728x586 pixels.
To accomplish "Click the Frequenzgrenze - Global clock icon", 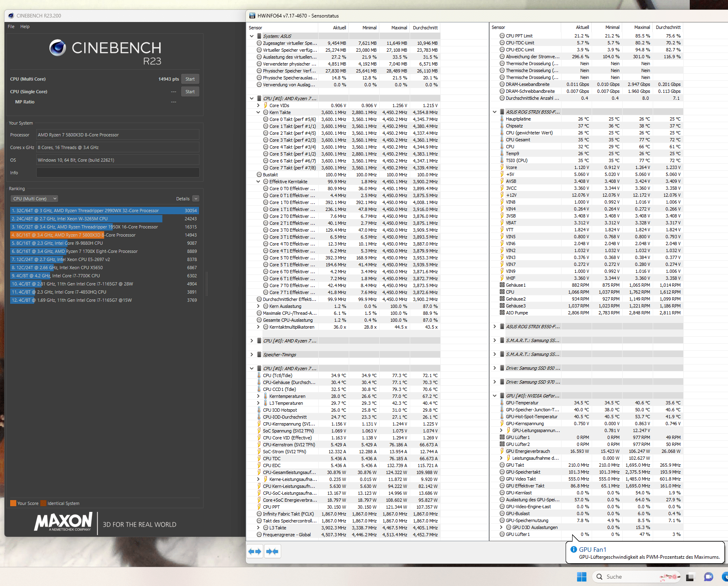I will [x=259, y=535].
